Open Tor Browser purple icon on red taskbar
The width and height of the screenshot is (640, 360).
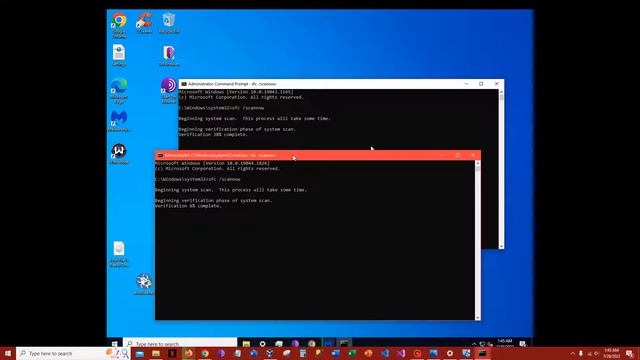[221, 353]
